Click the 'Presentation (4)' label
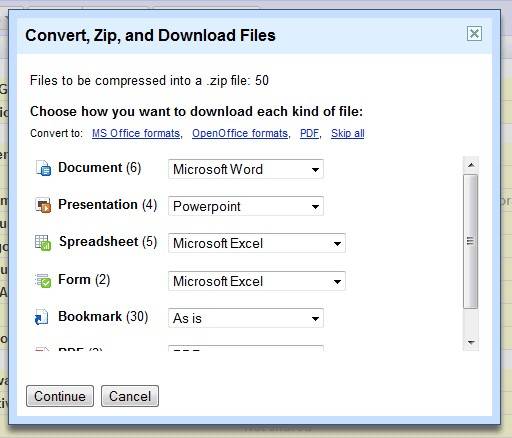512x438 pixels. (x=108, y=205)
